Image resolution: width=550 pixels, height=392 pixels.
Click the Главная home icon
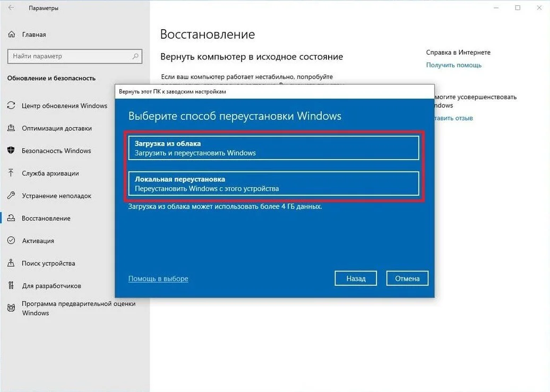12,34
